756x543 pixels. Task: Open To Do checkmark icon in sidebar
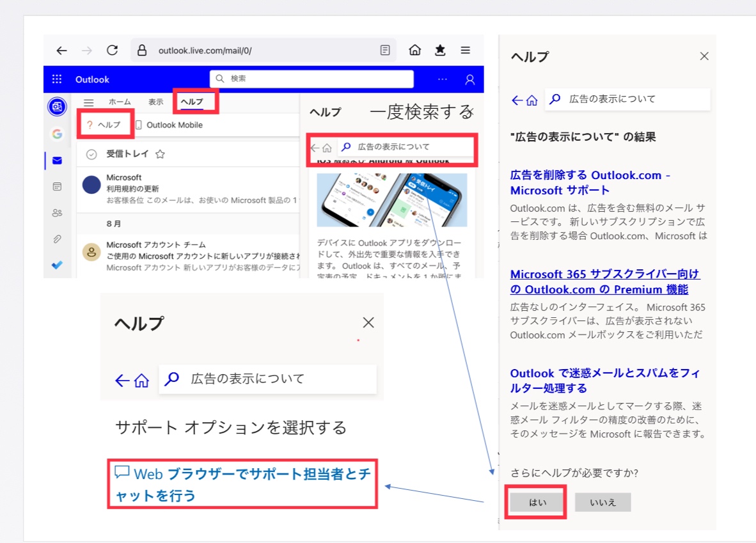57,265
